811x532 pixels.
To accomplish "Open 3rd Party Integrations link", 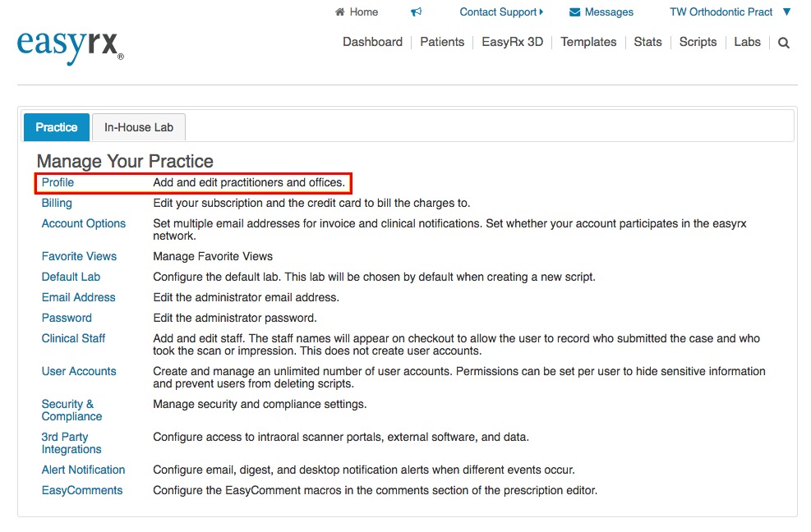I will [71, 443].
